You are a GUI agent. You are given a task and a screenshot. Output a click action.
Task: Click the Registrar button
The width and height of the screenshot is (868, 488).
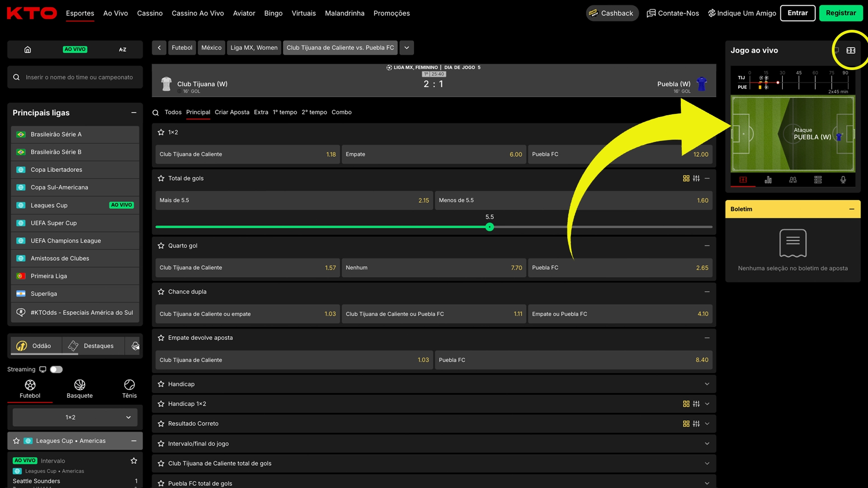[841, 13]
